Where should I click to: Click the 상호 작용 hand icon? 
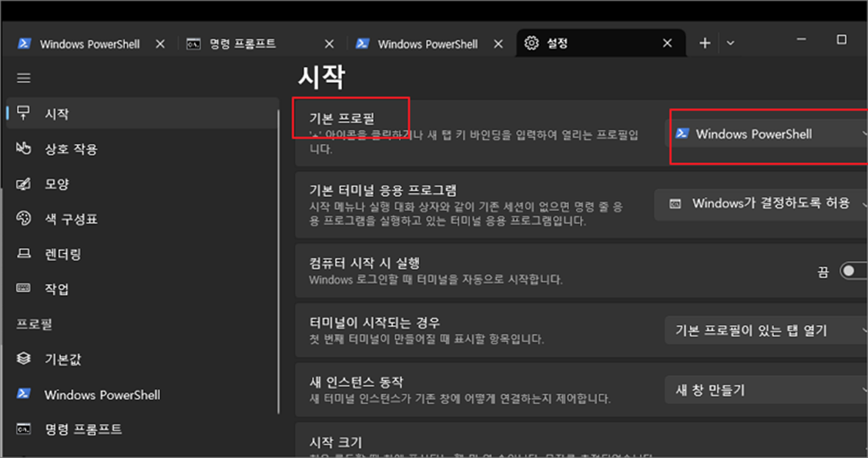tap(24, 149)
